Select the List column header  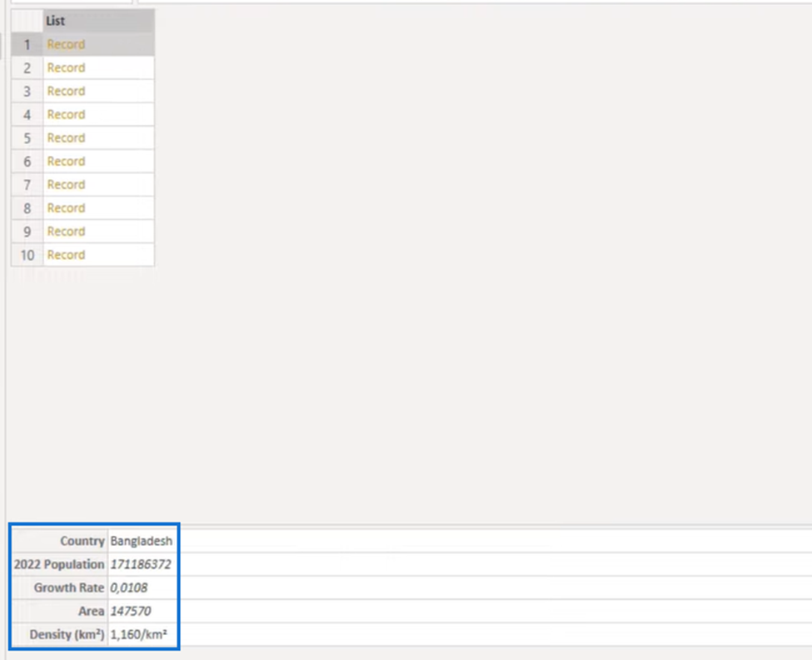98,21
